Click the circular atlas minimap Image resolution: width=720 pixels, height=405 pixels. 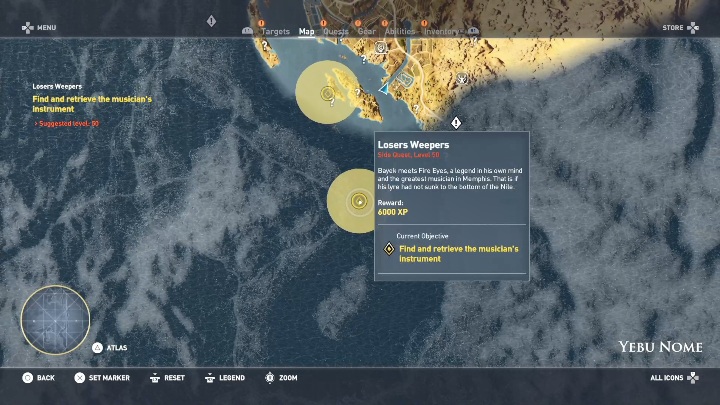pyautogui.click(x=56, y=320)
